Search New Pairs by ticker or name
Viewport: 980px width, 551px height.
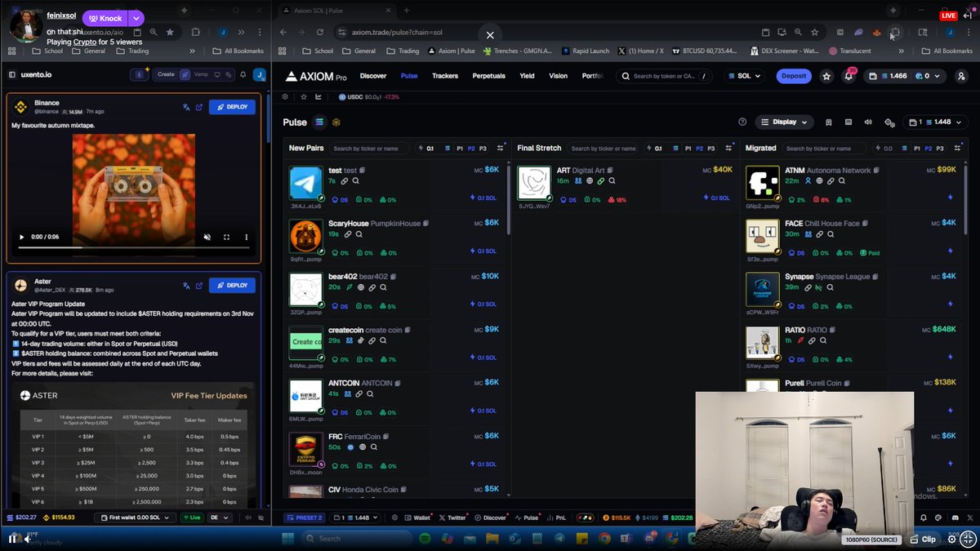(x=371, y=149)
